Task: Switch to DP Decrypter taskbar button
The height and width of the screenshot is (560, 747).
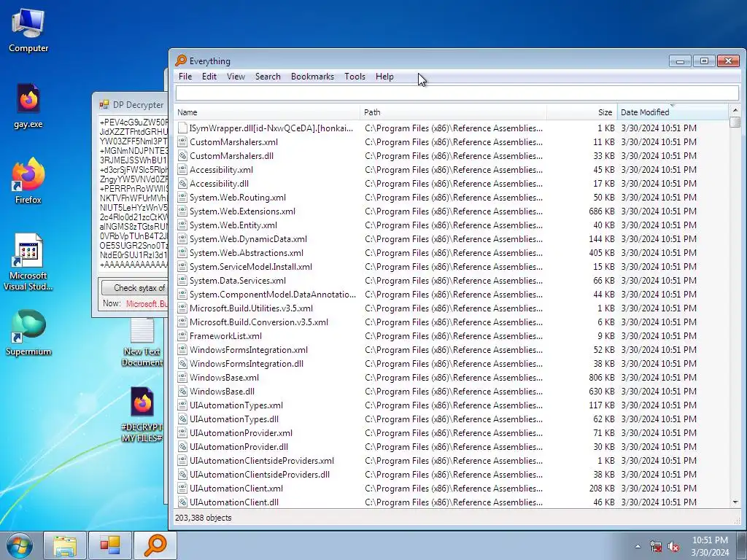Action: [x=110, y=545]
